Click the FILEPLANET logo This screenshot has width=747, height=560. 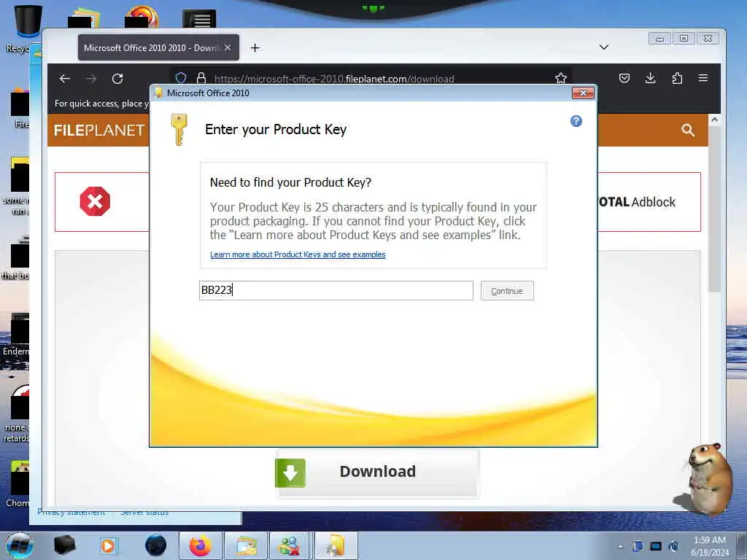point(99,130)
